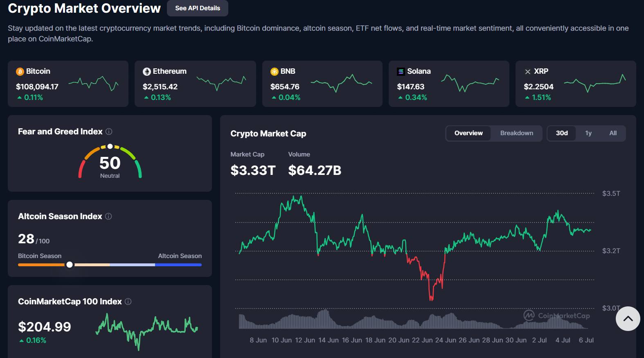The image size is (644, 358).
Task: Select the 30d time range
Action: pyautogui.click(x=562, y=133)
